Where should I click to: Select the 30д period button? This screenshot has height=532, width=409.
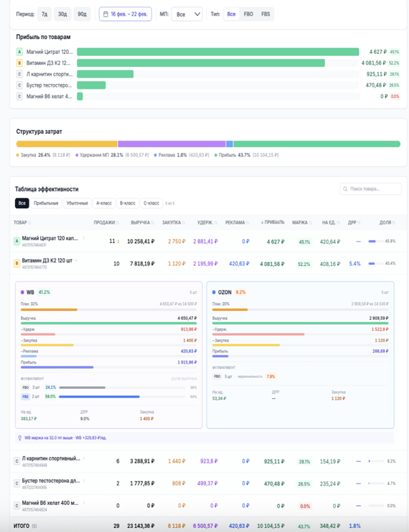[x=63, y=14]
